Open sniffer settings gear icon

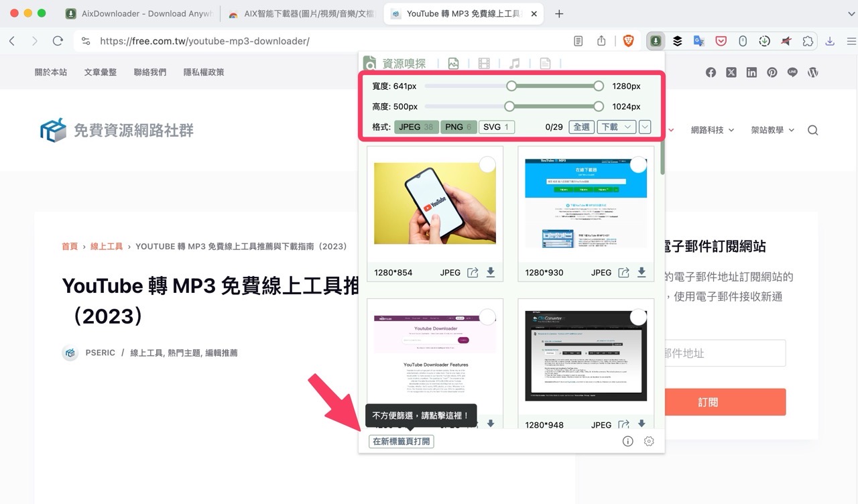[x=649, y=441]
